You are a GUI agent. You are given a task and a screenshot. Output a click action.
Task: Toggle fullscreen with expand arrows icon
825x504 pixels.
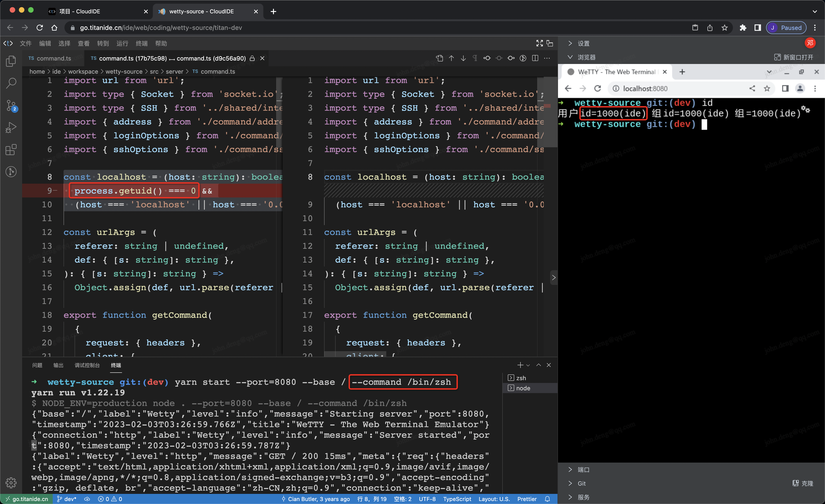539,43
